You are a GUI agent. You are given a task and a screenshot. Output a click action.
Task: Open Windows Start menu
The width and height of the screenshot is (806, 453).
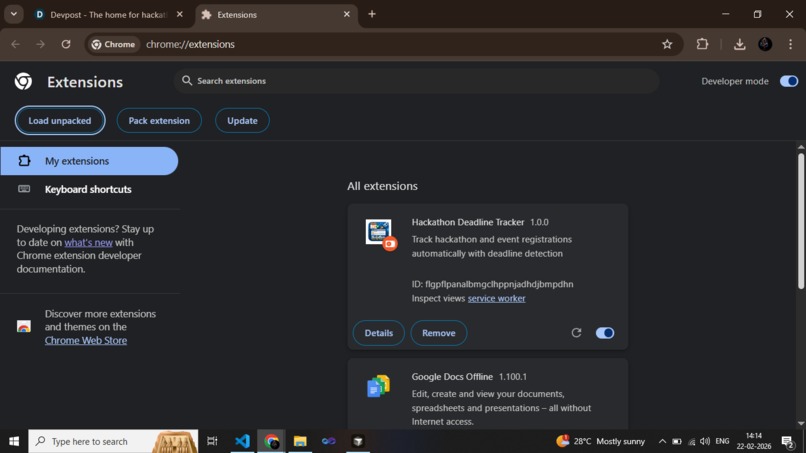point(14,441)
